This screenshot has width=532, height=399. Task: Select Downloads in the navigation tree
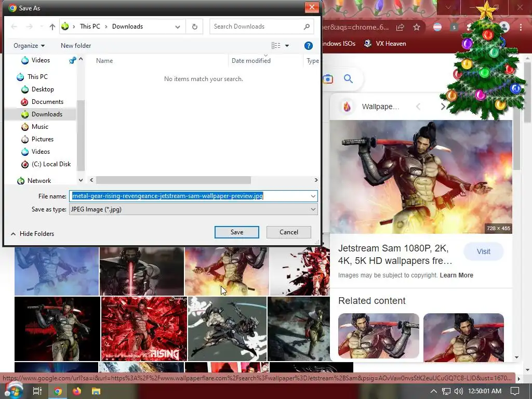click(x=47, y=114)
